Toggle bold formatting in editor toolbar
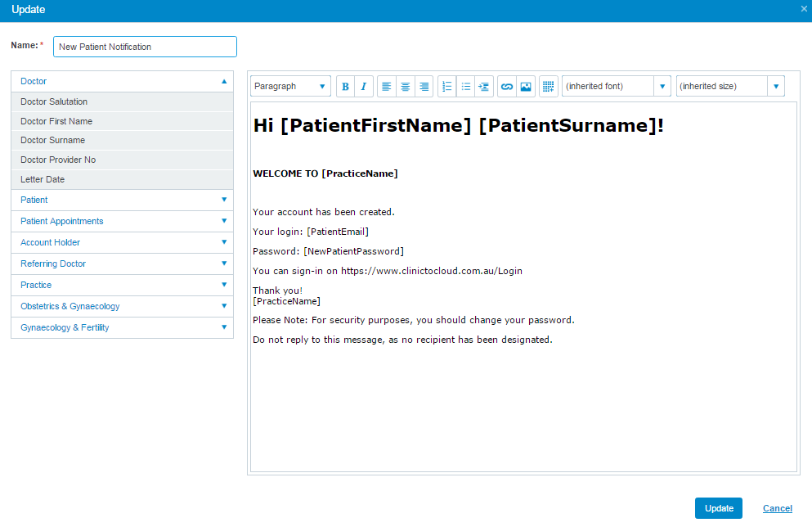 pyautogui.click(x=345, y=87)
